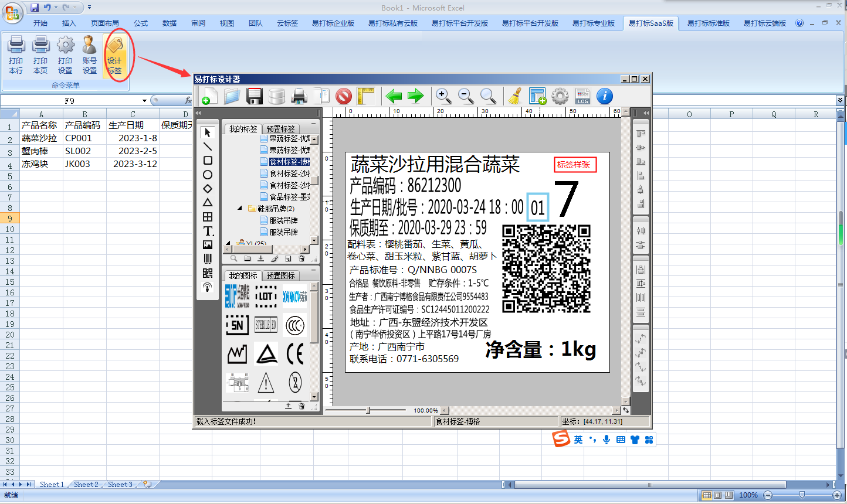Adjust the designer zoom slider
Screen dimensions: 847x504
point(368,410)
